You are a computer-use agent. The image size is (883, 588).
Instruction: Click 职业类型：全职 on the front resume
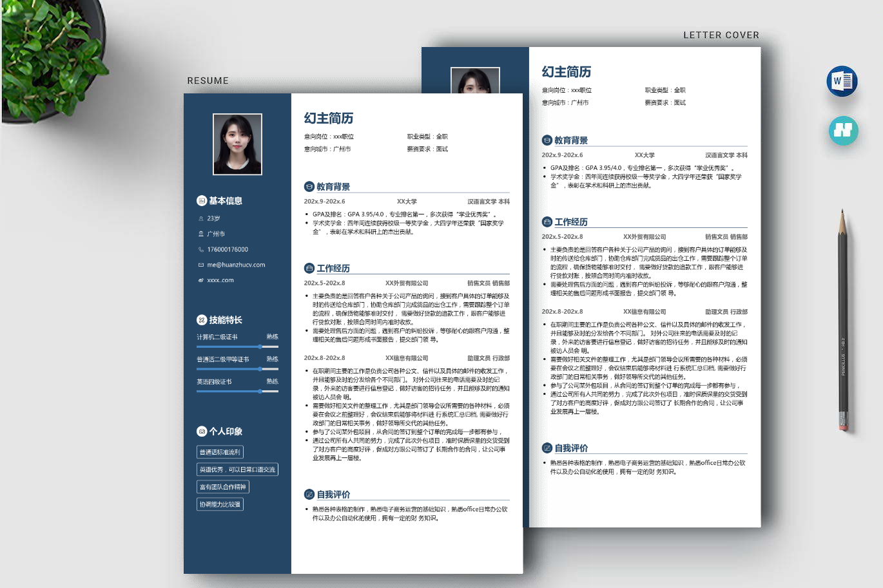coord(427,137)
